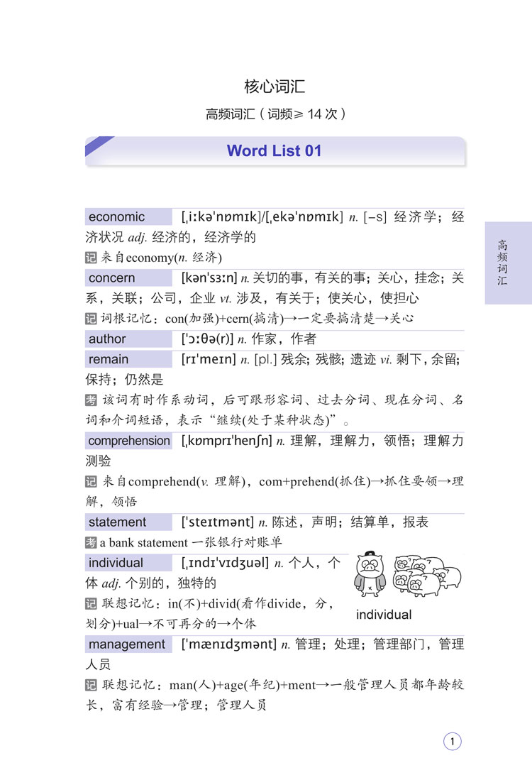
Task: Click the phonetic transcription of 'remain'
Action: tap(209, 360)
